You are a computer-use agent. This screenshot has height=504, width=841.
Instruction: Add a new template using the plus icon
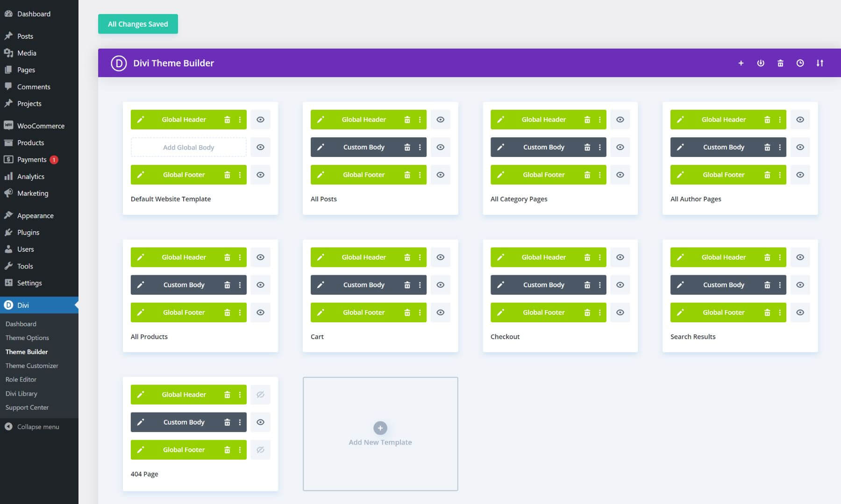[x=741, y=63]
